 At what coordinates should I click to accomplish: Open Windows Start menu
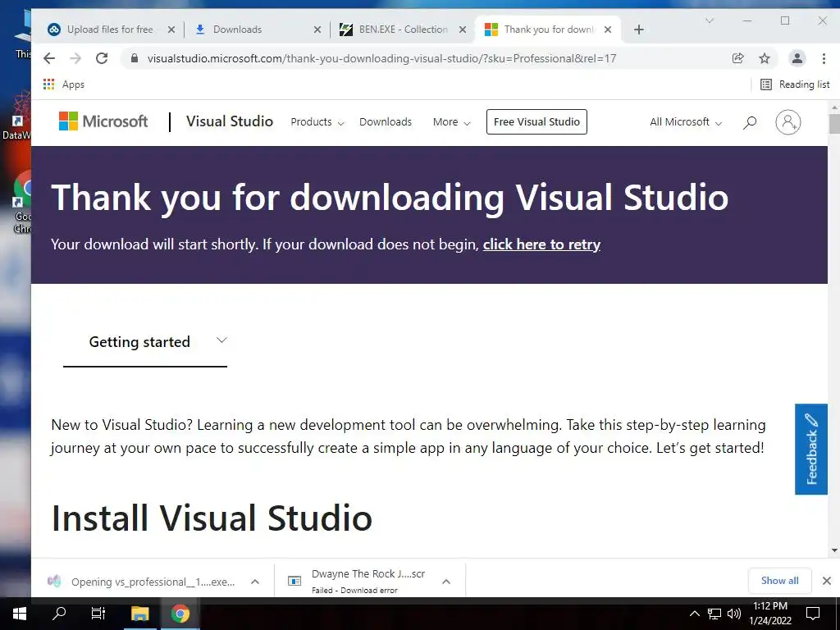pyautogui.click(x=20, y=614)
